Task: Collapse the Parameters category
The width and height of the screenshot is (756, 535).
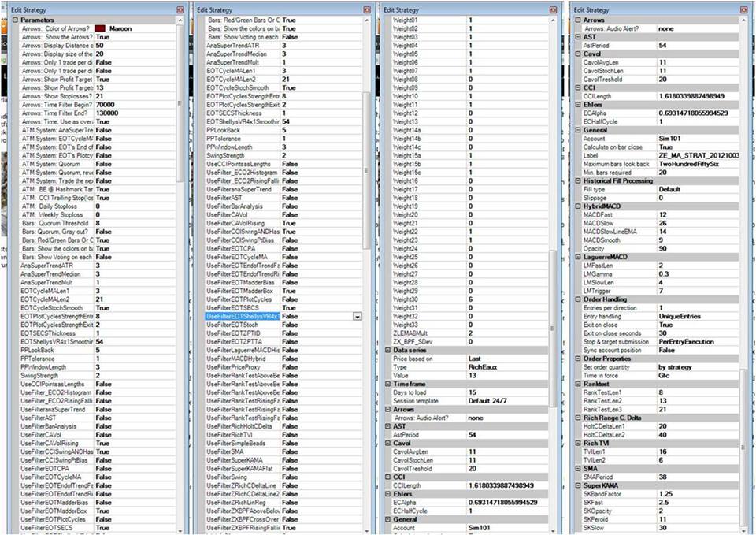Action: [15, 20]
